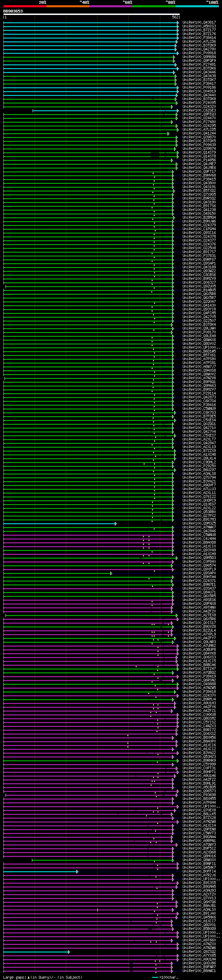Click the red 20% identity legend segment
Viewport: 222px width, 980px height.
[x=25, y=6]
